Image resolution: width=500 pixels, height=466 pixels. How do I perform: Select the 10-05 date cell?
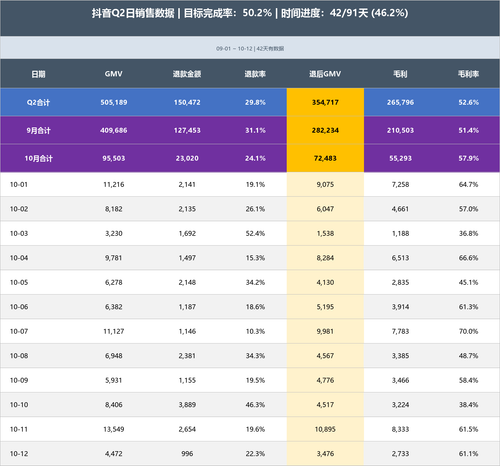click(x=19, y=282)
